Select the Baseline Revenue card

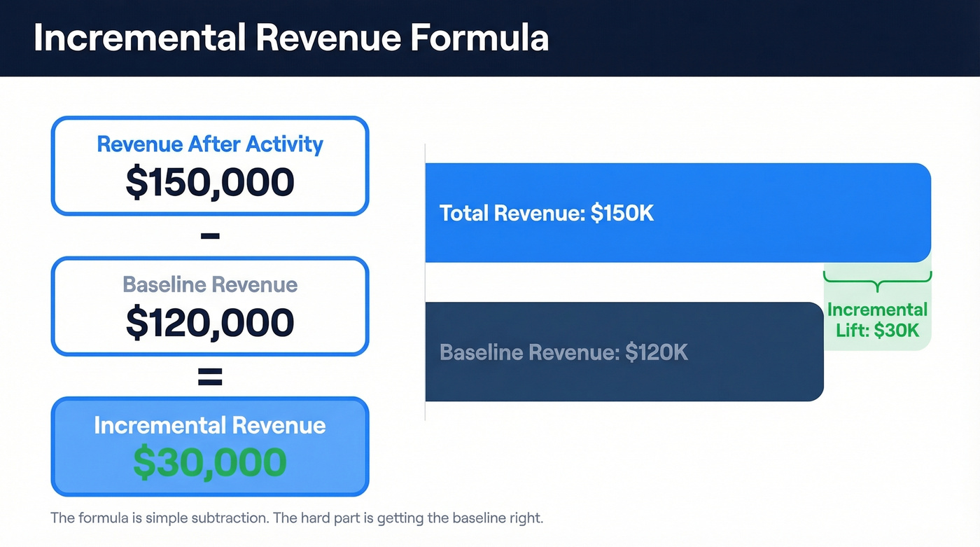pyautogui.click(x=209, y=306)
